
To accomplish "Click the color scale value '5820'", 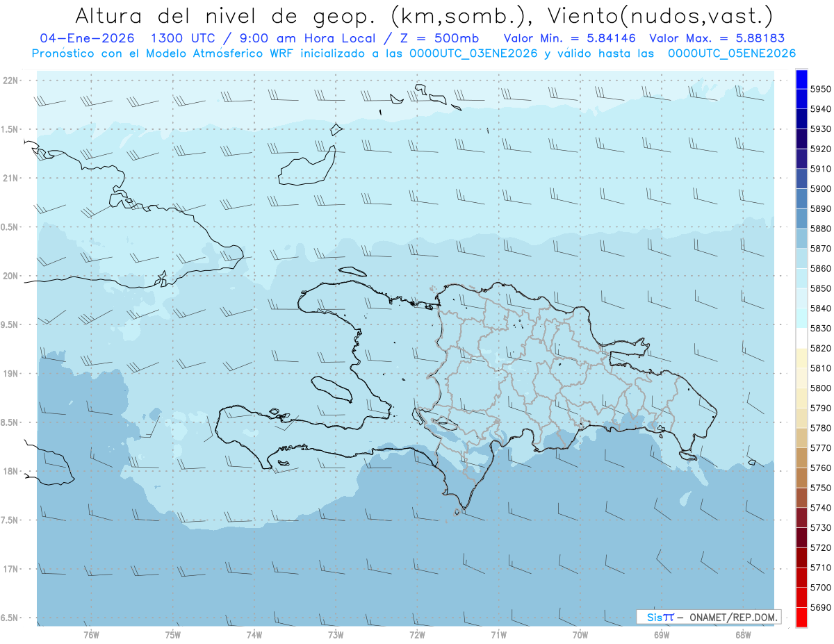I will point(821,348).
